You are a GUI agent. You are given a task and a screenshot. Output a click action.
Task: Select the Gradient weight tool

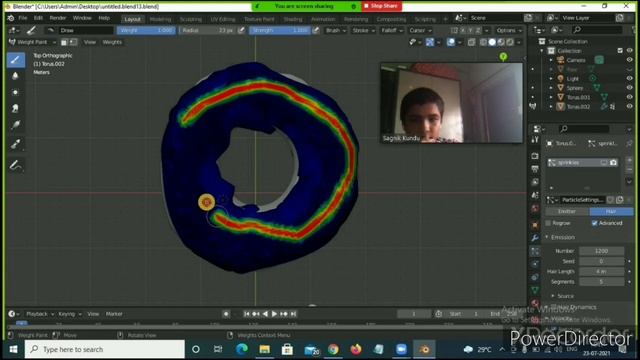16,125
